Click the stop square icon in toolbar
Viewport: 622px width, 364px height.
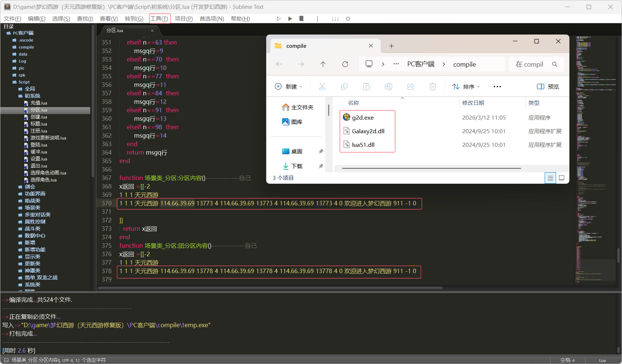pyautogui.click(x=301, y=19)
